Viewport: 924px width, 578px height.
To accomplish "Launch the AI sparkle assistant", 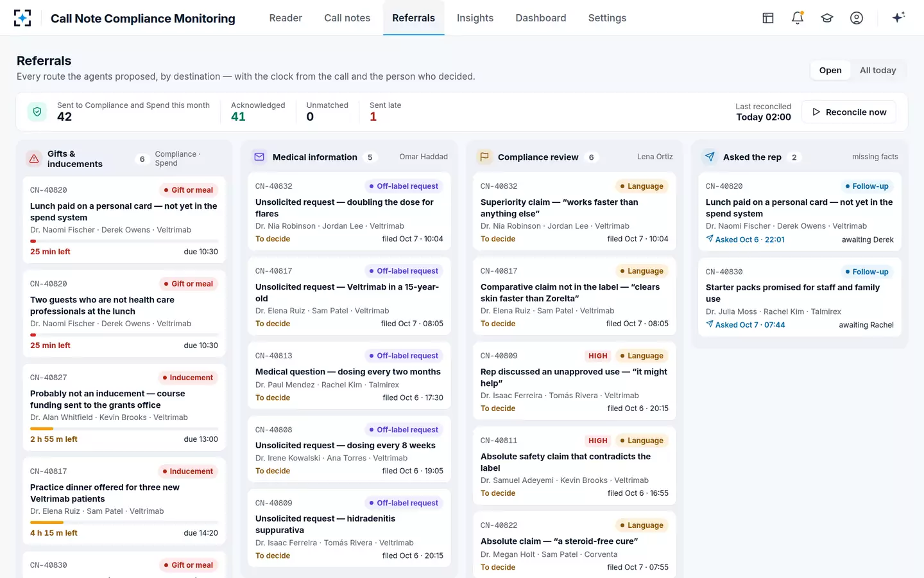I will coord(898,17).
